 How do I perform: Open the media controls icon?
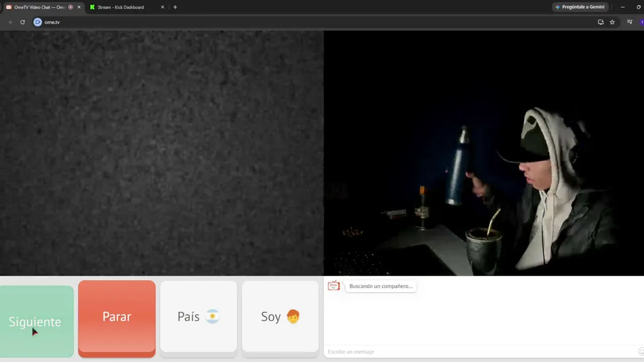pyautogui.click(x=629, y=22)
